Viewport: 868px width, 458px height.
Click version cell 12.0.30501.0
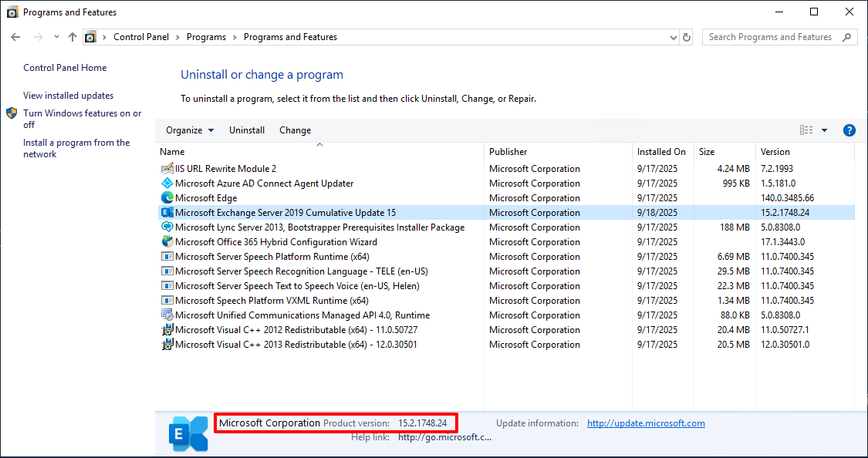(x=785, y=345)
